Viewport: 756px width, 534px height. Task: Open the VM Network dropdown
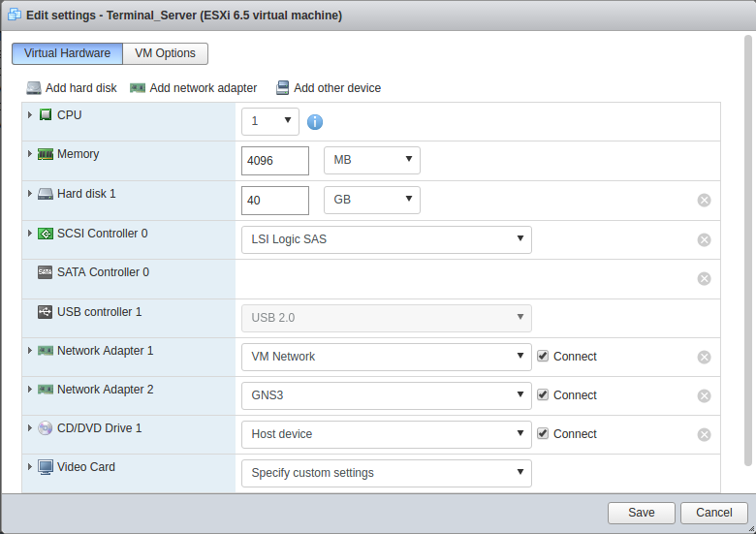(386, 357)
